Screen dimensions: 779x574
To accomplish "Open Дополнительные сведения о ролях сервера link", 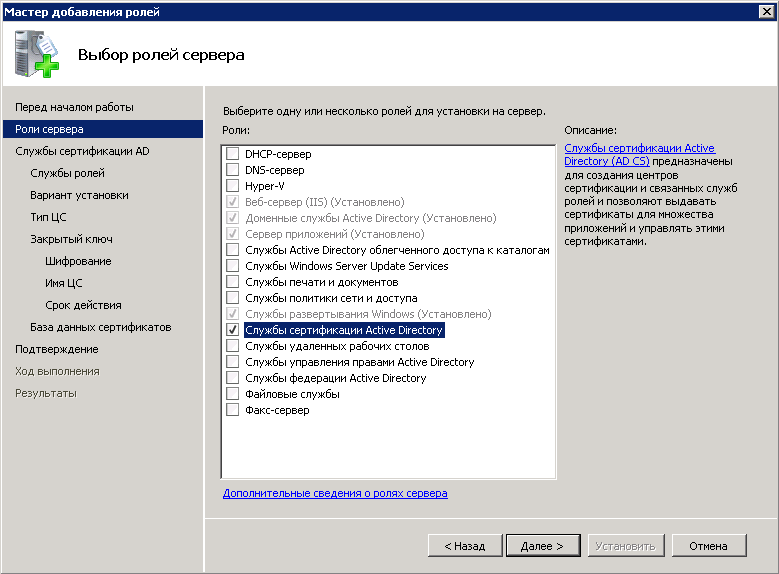I will (x=335, y=493).
